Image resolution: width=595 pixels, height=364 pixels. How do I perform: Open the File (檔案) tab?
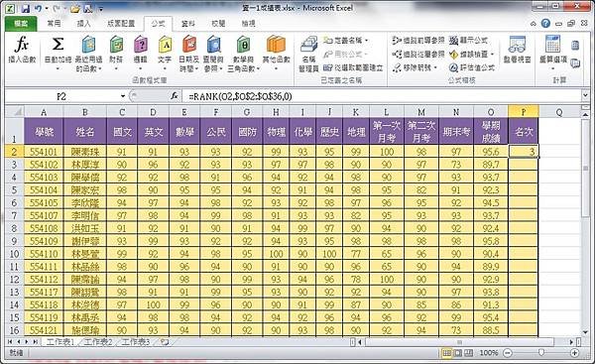(x=21, y=24)
